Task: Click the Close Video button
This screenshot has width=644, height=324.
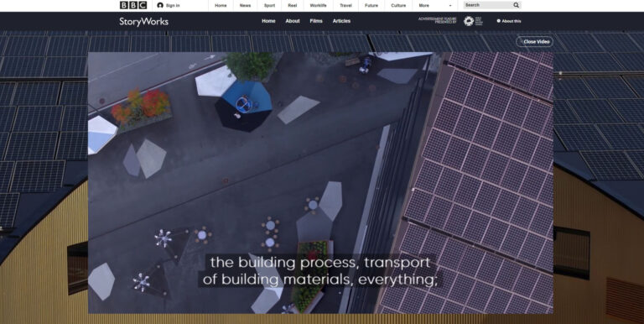Action: [x=534, y=41]
